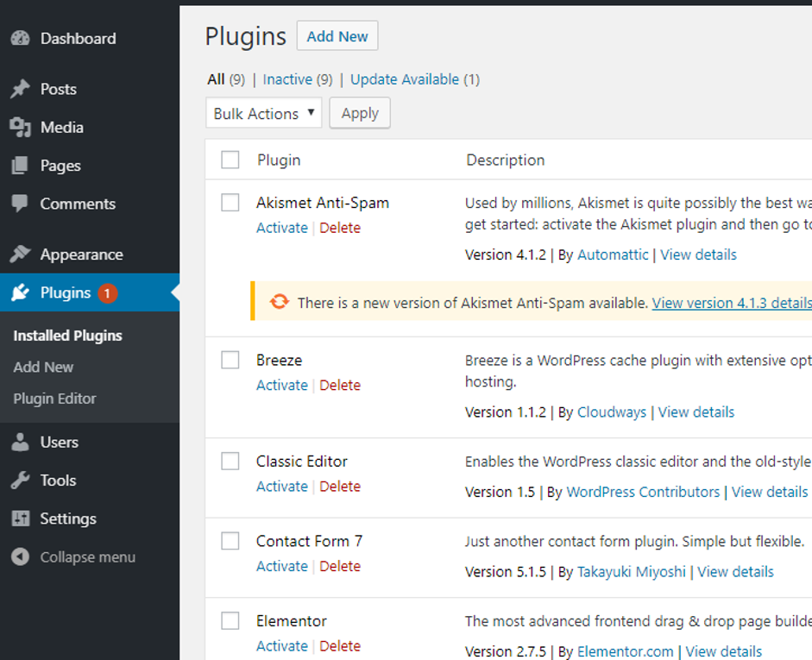The image size is (812, 660).
Task: Click the Plugins update count badge
Action: (x=108, y=293)
